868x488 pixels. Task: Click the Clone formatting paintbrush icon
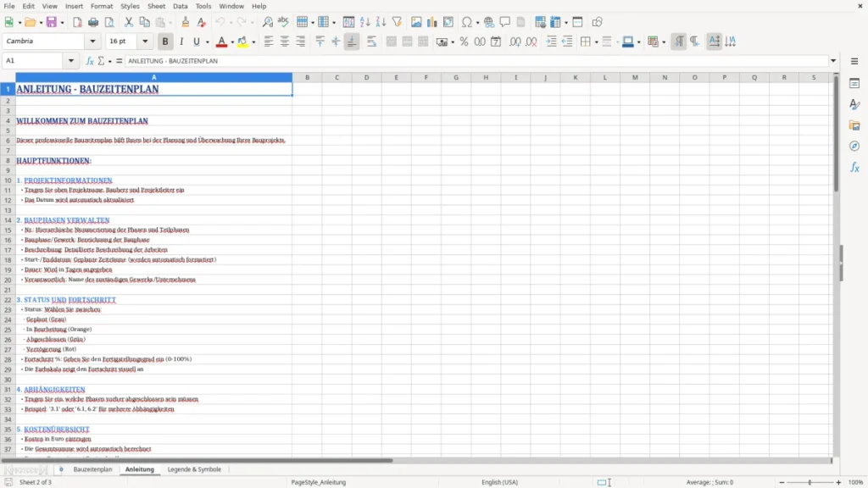(x=186, y=22)
